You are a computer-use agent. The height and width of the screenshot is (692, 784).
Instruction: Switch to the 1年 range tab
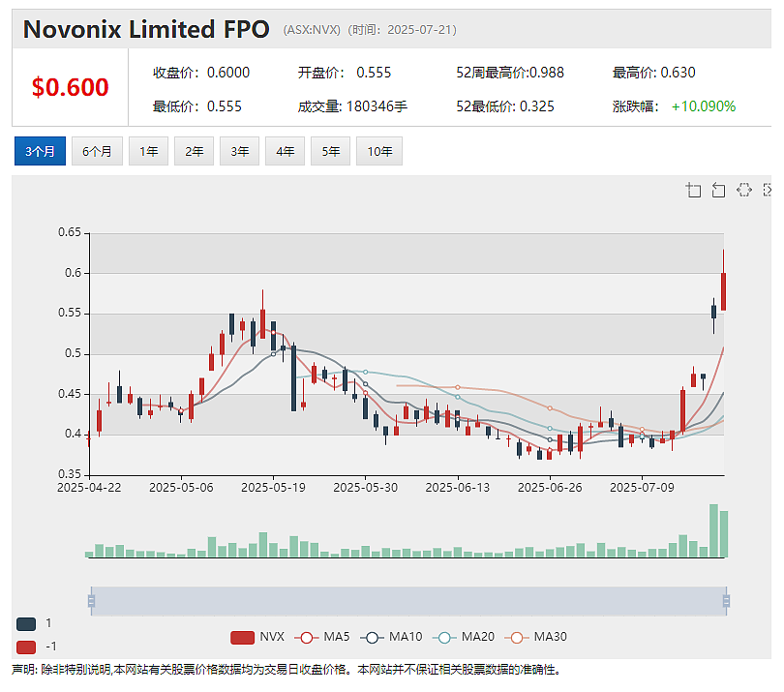click(148, 151)
